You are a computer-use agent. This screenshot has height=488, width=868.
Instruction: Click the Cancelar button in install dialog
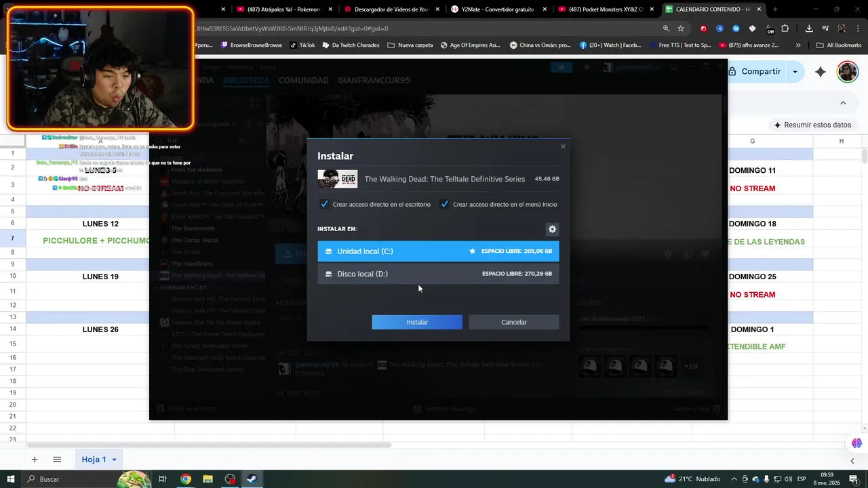pyautogui.click(x=514, y=322)
